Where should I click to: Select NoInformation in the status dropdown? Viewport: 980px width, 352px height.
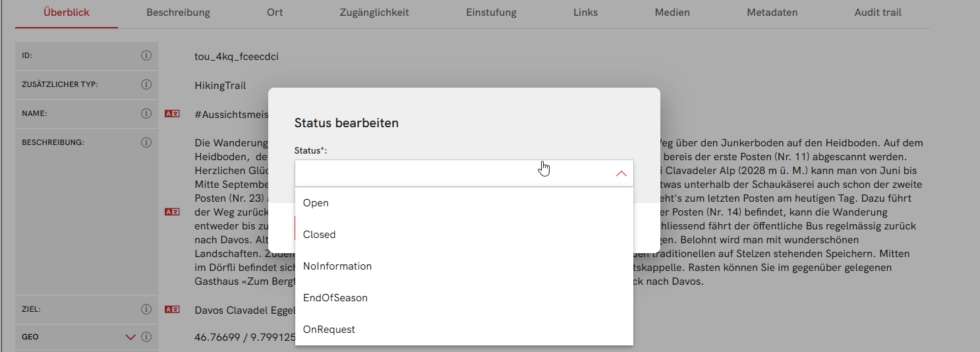click(337, 266)
